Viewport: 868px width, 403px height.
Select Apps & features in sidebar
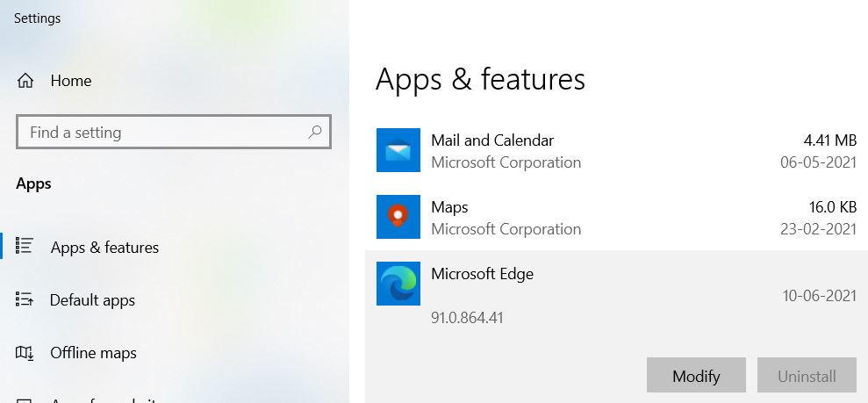[104, 248]
